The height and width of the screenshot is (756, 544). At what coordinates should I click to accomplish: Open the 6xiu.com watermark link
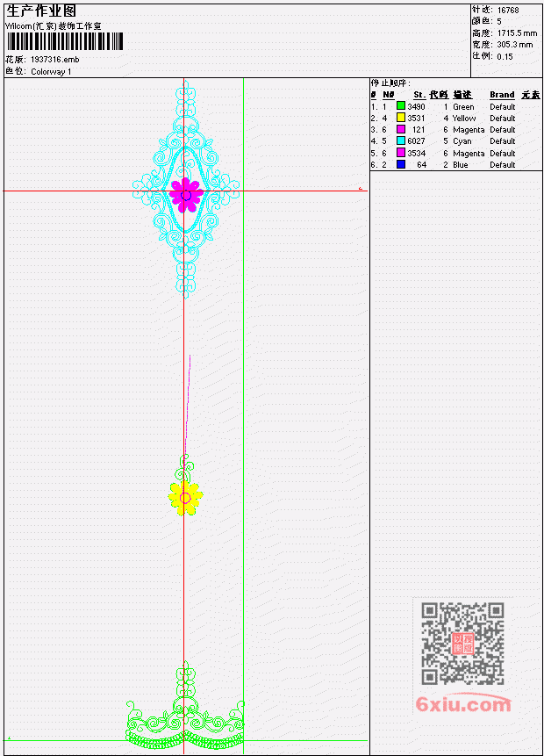pyautogui.click(x=463, y=704)
